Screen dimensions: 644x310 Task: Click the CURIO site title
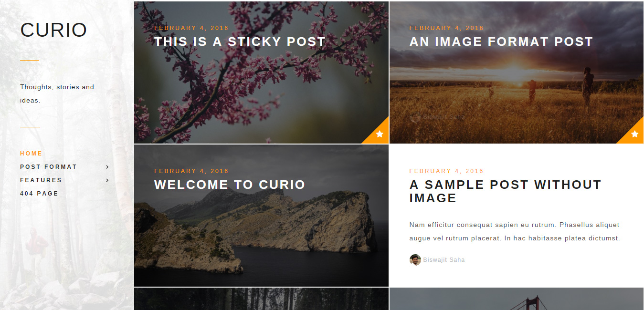[x=53, y=30]
